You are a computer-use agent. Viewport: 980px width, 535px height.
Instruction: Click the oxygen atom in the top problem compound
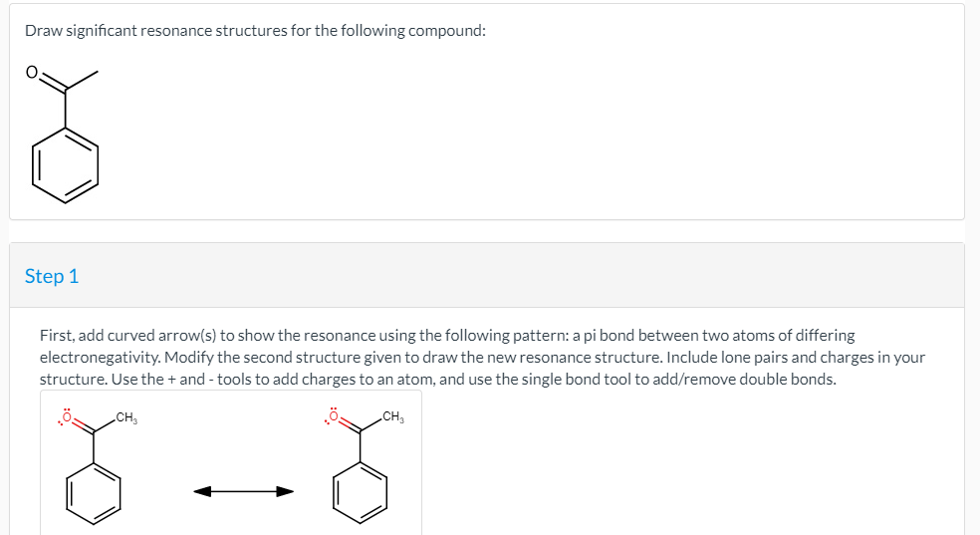[32, 73]
